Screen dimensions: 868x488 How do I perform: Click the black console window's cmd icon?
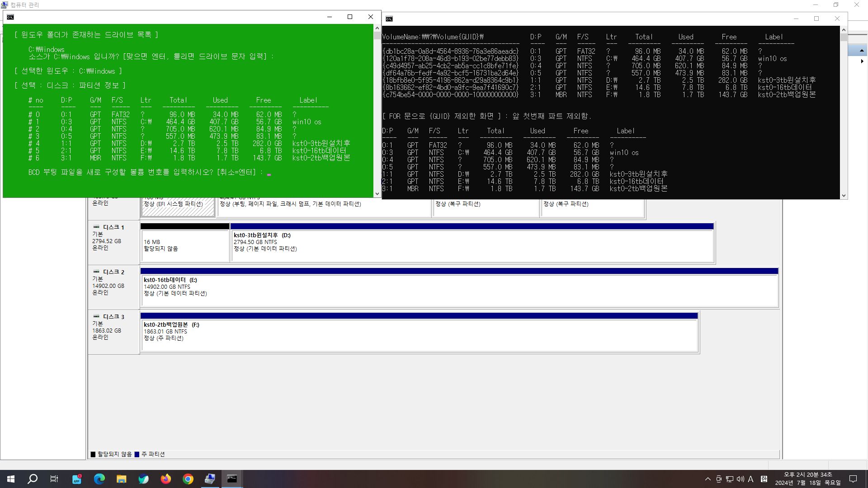point(389,19)
